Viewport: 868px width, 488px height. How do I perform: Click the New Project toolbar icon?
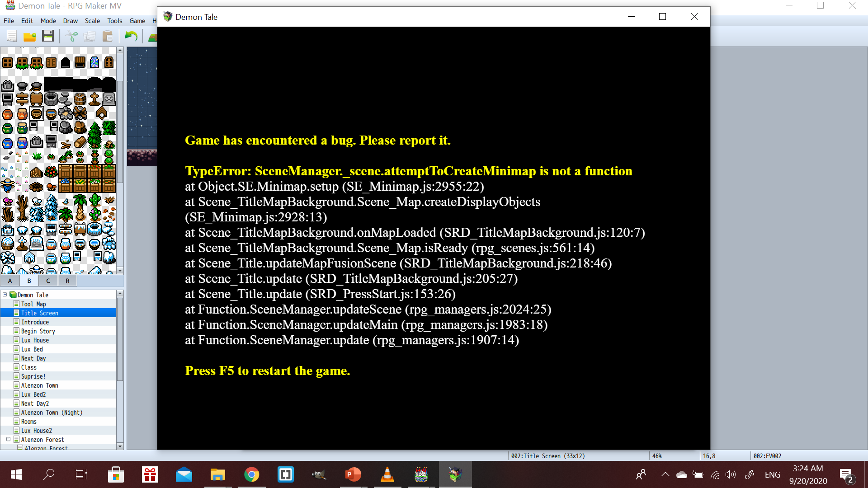pyautogui.click(x=12, y=36)
